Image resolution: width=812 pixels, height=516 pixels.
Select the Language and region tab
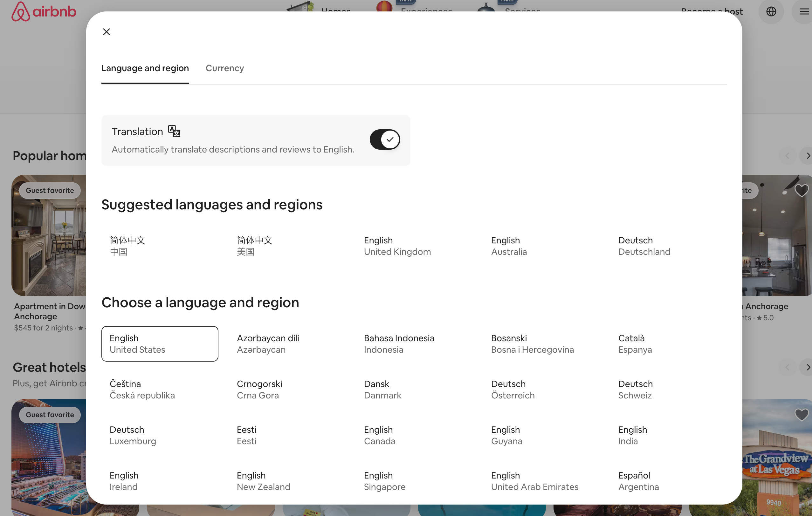145,68
